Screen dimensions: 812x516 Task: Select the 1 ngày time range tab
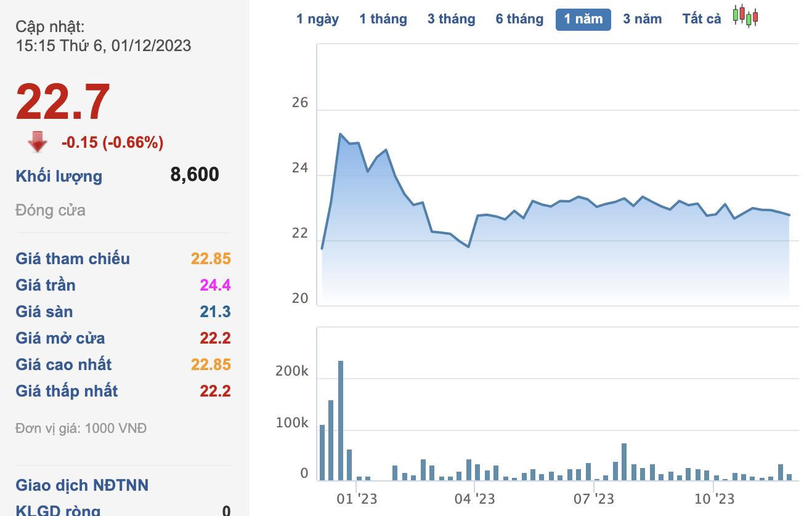pyautogui.click(x=317, y=19)
